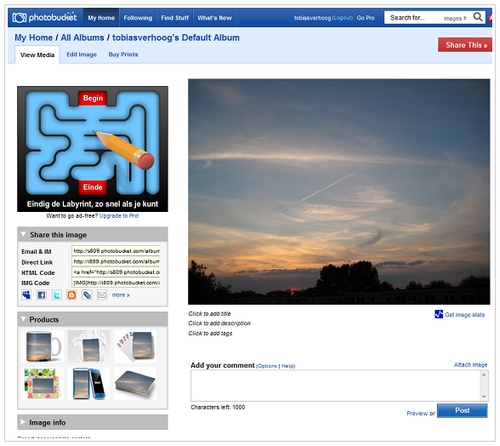Open the playing cards product thumbnail
Viewport: 500px width, 446px height.
[135, 346]
